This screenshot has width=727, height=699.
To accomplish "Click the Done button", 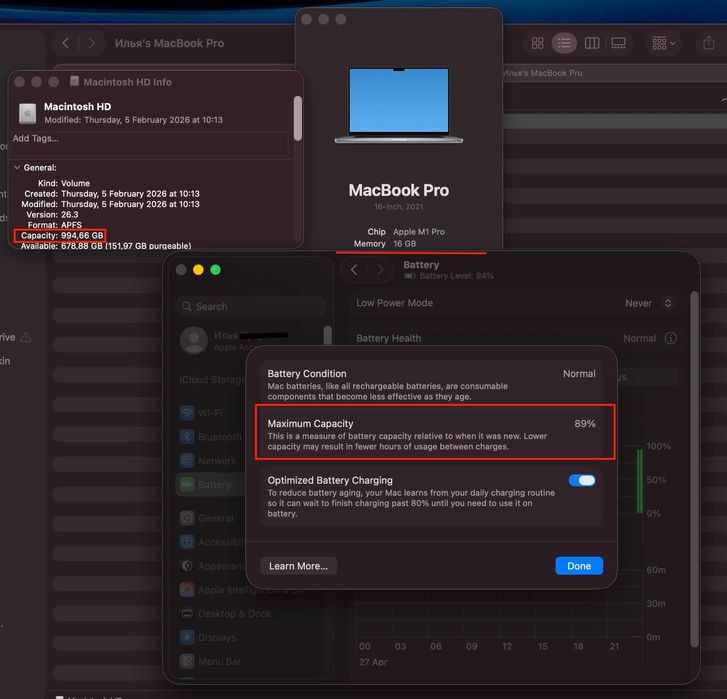I will click(579, 566).
